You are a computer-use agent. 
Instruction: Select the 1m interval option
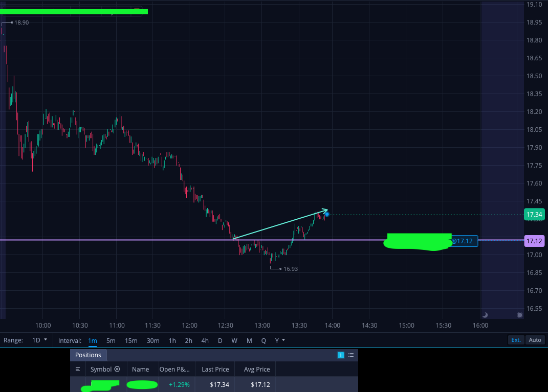[92, 341]
